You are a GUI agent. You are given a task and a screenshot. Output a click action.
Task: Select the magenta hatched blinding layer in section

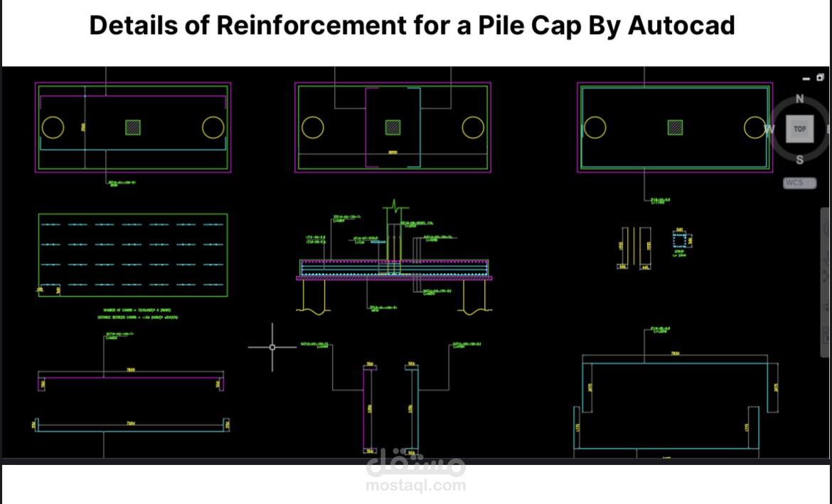[394, 278]
